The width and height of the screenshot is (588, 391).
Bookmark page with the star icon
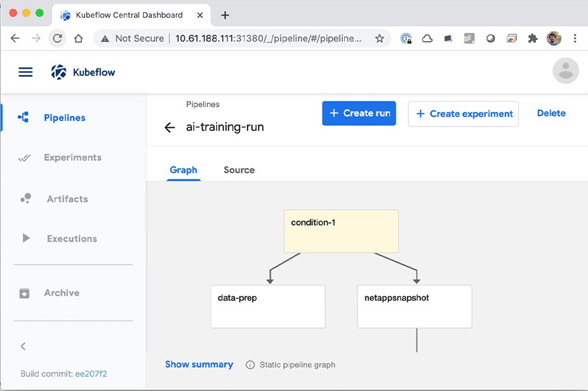coord(380,38)
